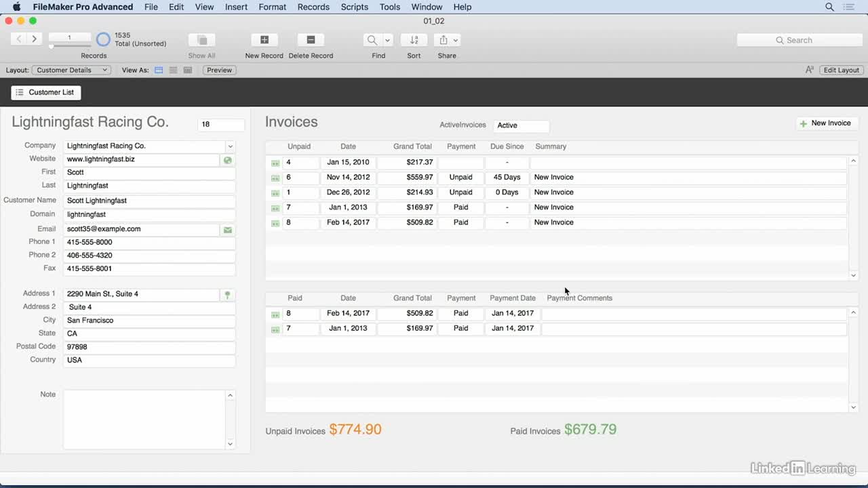Open the row icon for the Jan 1, 2013 invoice in the upper list
Image resolution: width=868 pixels, height=488 pixels.
tap(275, 208)
